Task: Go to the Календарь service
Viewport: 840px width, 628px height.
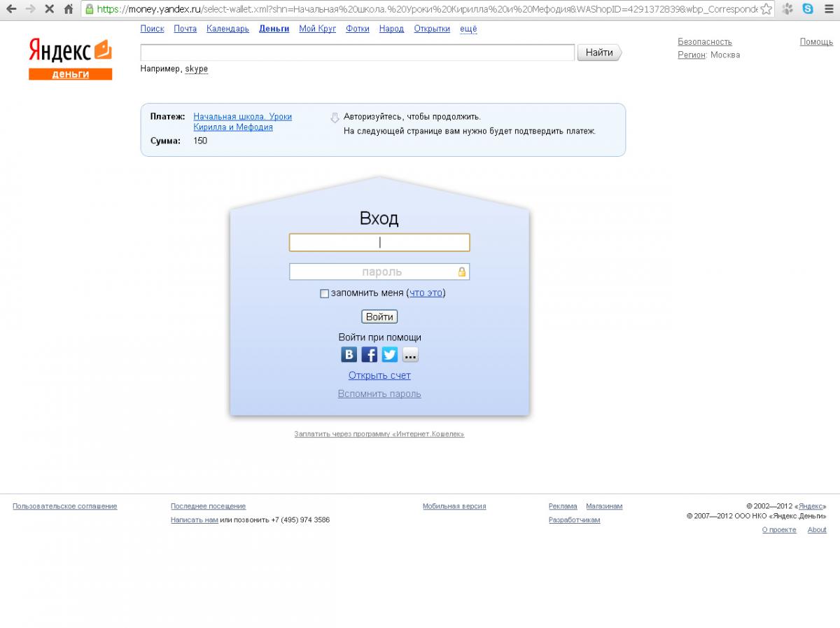Action: pyautogui.click(x=227, y=29)
